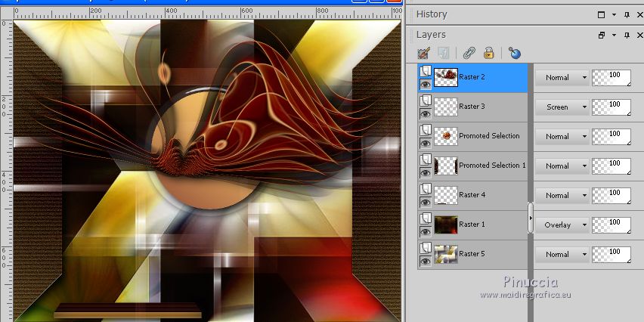Image resolution: width=644 pixels, height=322 pixels.
Task: Click the Layers palette title
Action: (x=431, y=35)
